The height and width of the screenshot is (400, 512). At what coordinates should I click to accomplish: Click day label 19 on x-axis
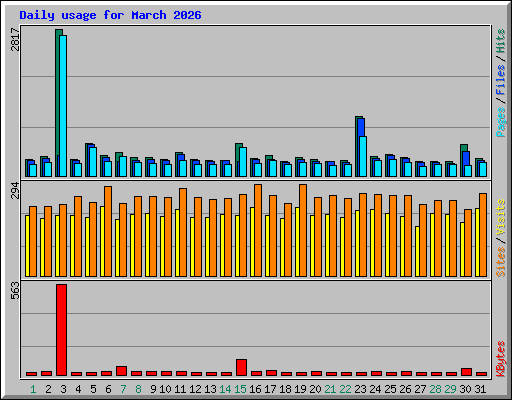coord(300,389)
